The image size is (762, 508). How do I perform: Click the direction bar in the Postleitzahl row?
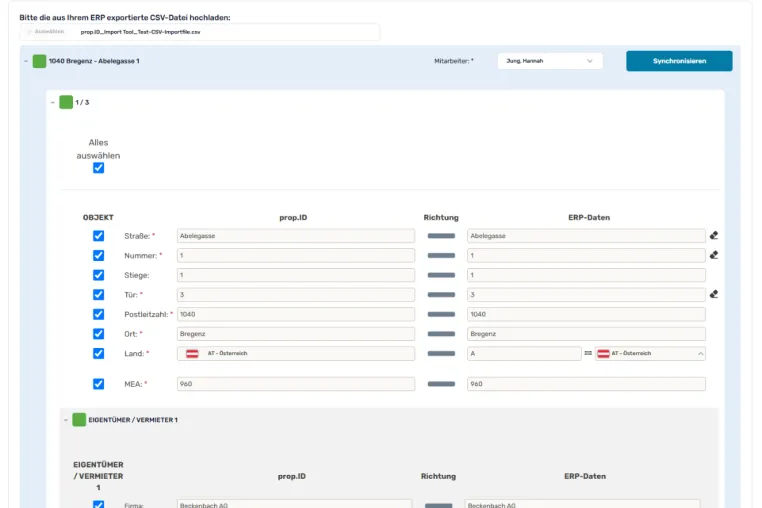pos(441,314)
